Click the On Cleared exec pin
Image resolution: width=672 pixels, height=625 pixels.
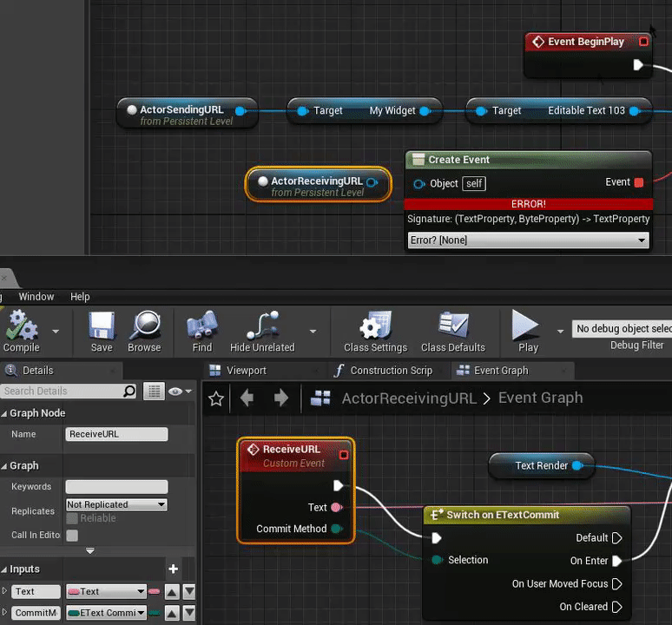(616, 607)
